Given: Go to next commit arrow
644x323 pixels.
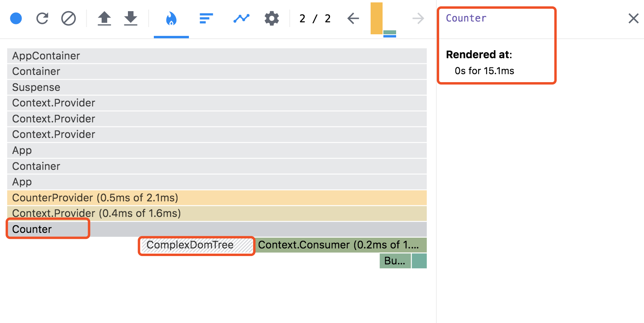Looking at the screenshot, I should point(418,18).
